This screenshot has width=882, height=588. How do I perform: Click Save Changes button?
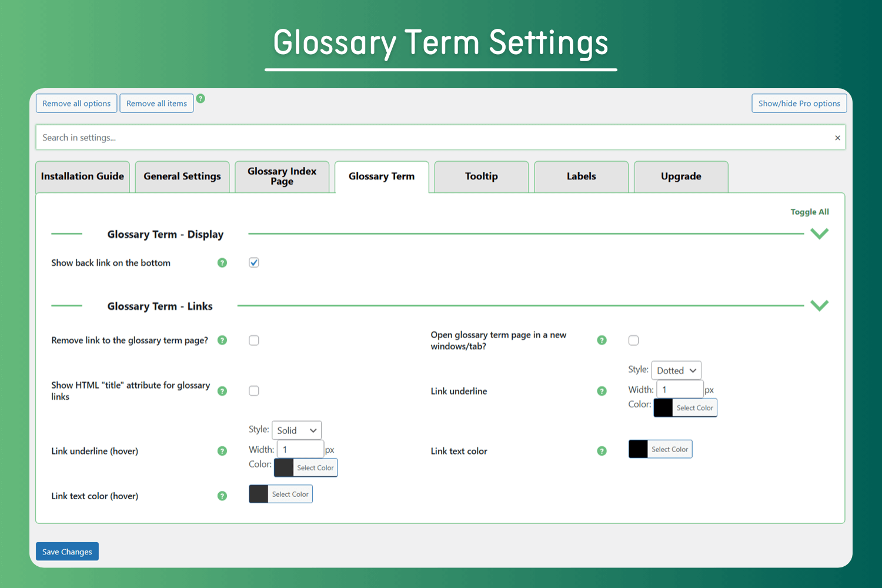(67, 552)
